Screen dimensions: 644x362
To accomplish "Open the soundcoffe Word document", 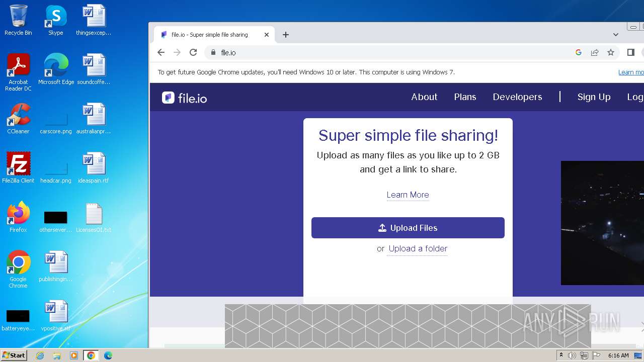I will coord(94,69).
